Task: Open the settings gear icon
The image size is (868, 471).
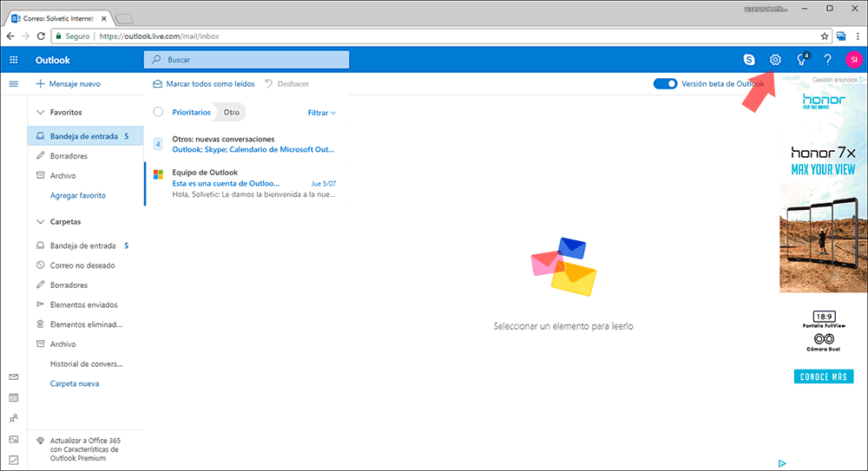Action: click(775, 60)
